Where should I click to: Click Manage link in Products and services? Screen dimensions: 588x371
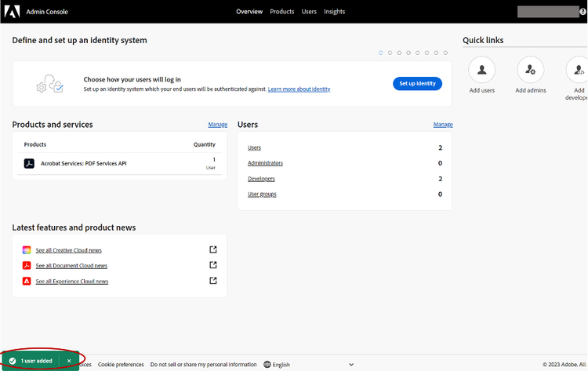pos(217,125)
